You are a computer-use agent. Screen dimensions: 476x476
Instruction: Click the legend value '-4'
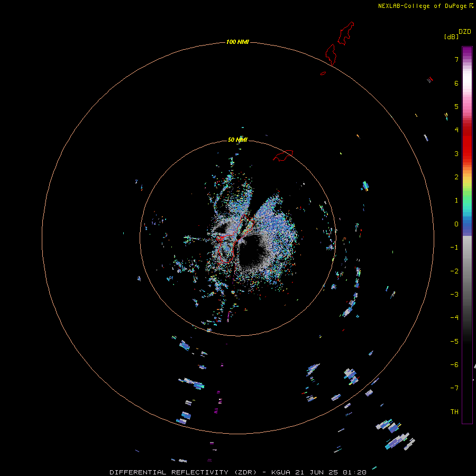pyautogui.click(x=454, y=318)
